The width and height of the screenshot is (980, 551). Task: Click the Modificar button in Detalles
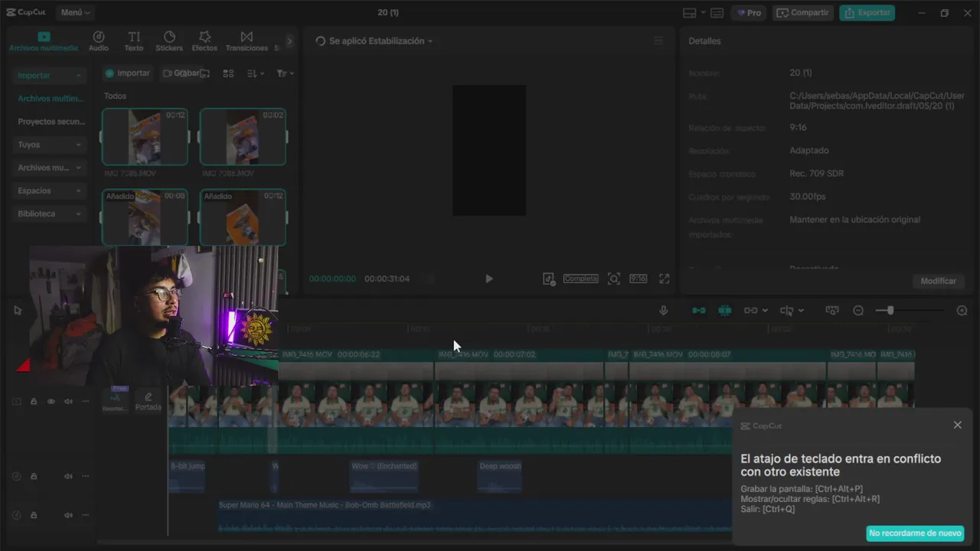[x=938, y=281]
